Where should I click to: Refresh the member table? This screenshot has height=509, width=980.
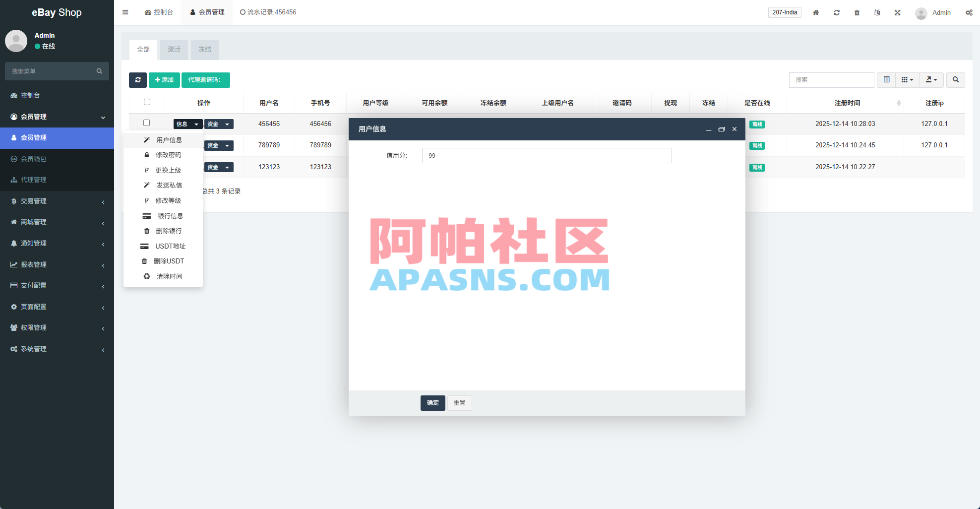point(138,80)
